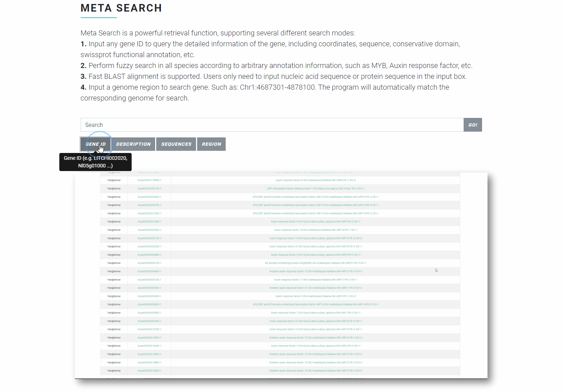Screen dimensions: 562x392
Task: Click gene ID Acyan03G0006300.1
Action: point(149,321)
